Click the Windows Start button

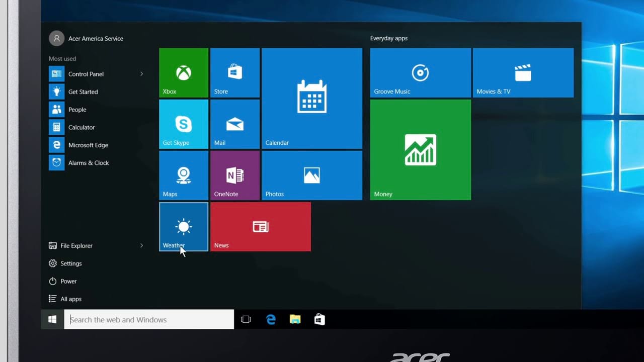click(x=52, y=319)
